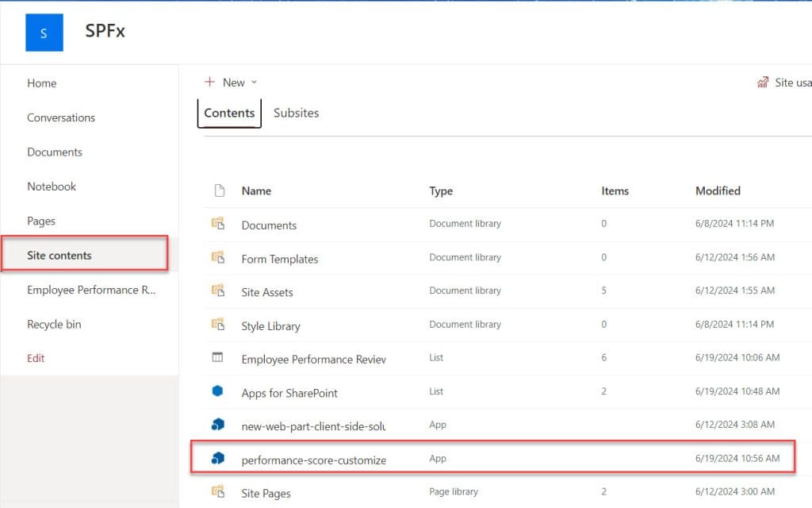Open Site usage chart icon
This screenshot has width=812, height=508.
coord(763,83)
